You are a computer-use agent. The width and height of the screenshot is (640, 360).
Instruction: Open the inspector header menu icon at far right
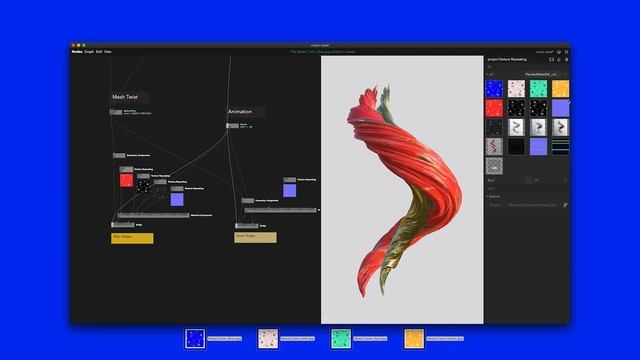566,60
